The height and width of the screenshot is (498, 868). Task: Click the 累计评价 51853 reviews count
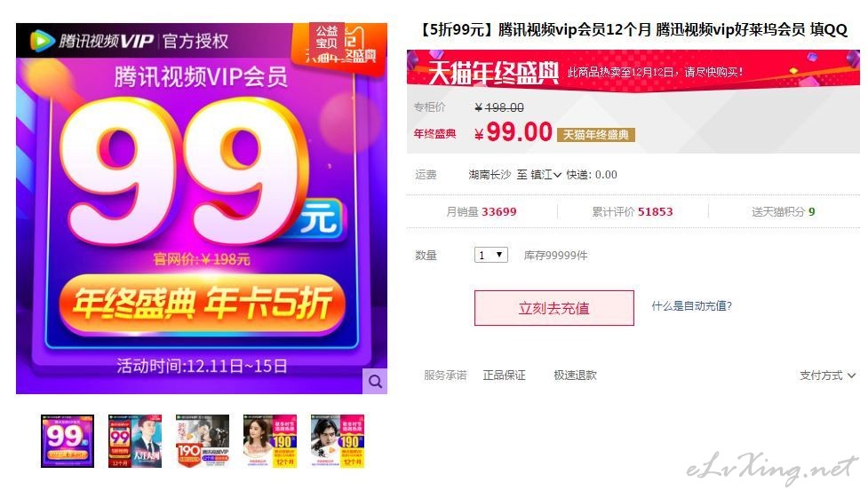(x=633, y=211)
